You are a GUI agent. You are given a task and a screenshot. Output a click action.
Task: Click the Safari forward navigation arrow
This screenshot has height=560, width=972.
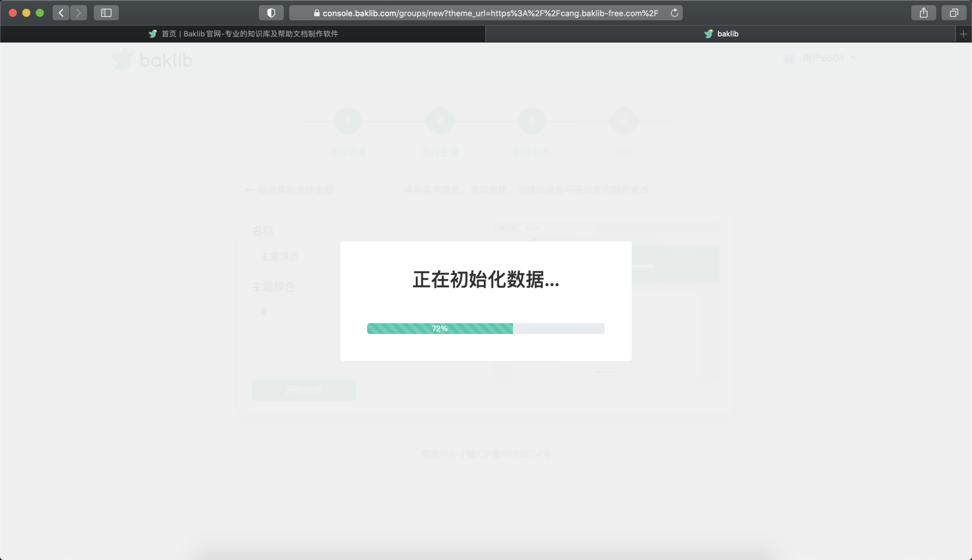[79, 13]
